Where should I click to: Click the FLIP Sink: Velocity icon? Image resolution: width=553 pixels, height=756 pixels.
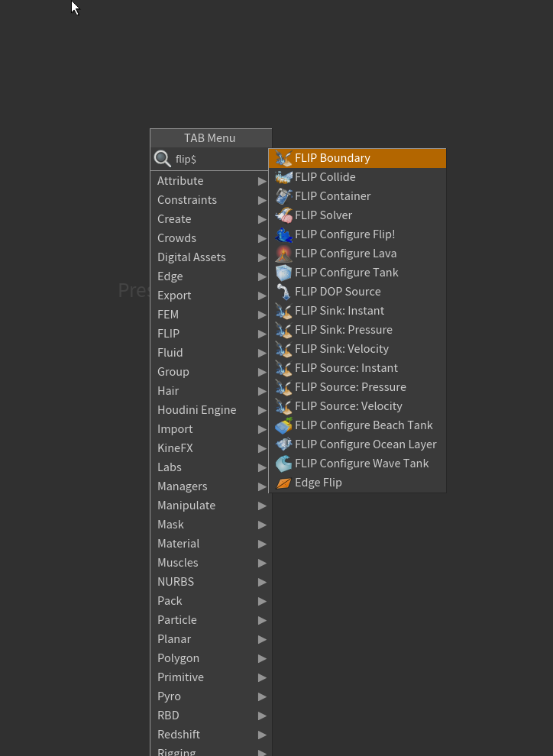(283, 349)
